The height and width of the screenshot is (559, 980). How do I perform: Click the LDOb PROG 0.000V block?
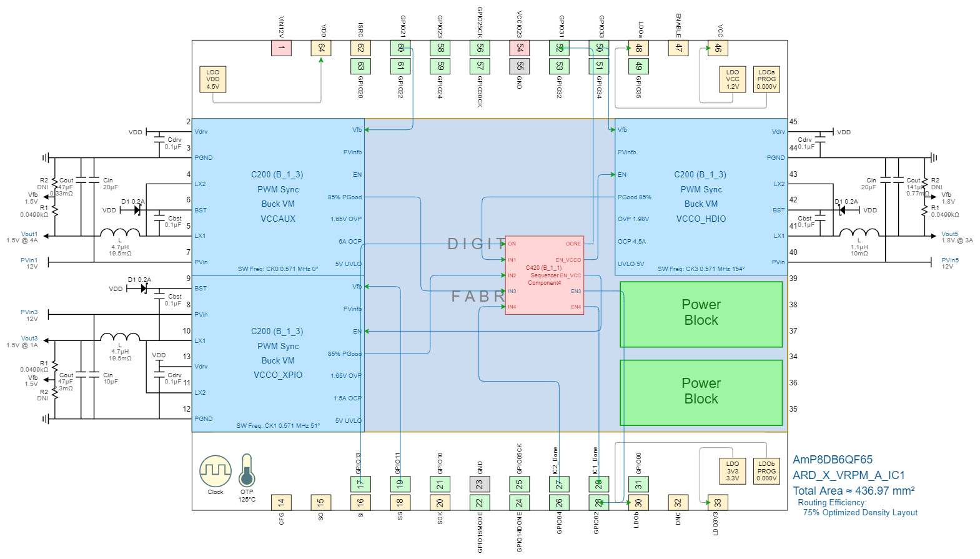click(766, 471)
